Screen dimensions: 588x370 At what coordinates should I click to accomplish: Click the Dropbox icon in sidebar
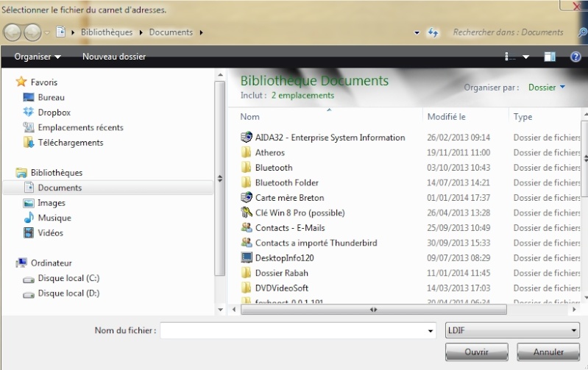pos(29,112)
